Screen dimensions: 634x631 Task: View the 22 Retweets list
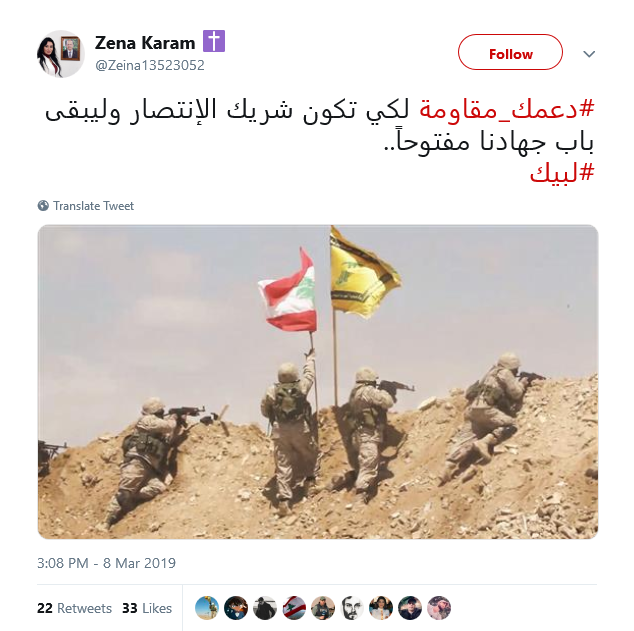[x=74, y=608]
